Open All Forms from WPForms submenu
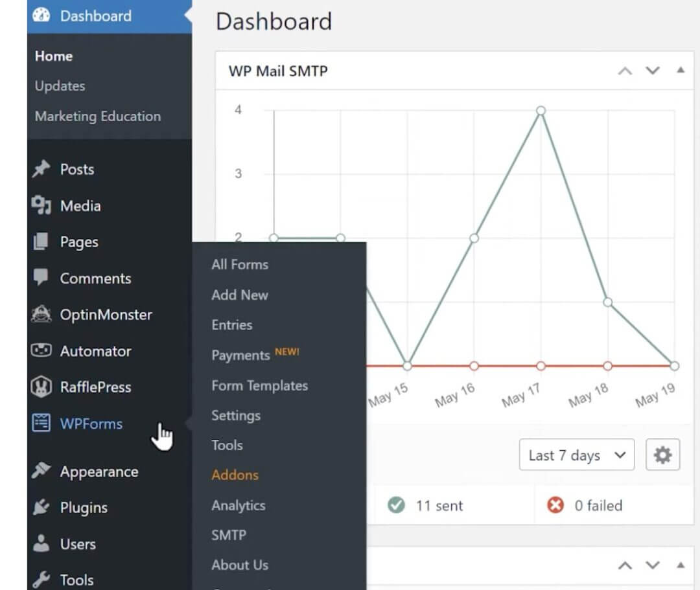Viewport: 700px width, 590px height. [239, 264]
